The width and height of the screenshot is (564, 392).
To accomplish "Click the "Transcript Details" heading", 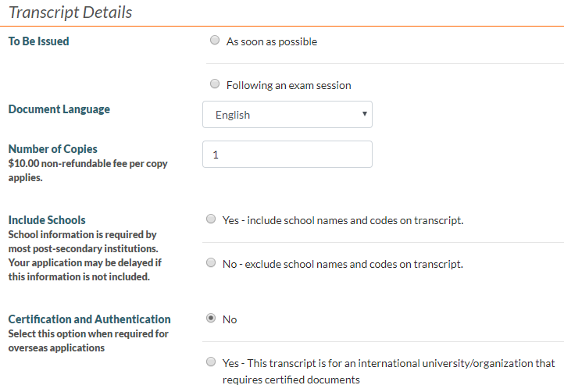I will coord(70,12).
